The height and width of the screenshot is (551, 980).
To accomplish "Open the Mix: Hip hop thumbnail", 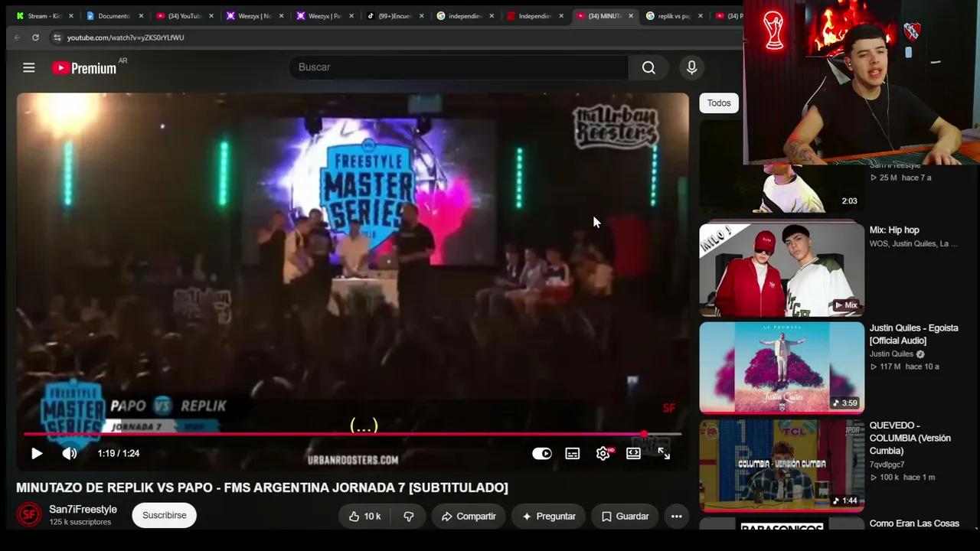I will tap(782, 269).
